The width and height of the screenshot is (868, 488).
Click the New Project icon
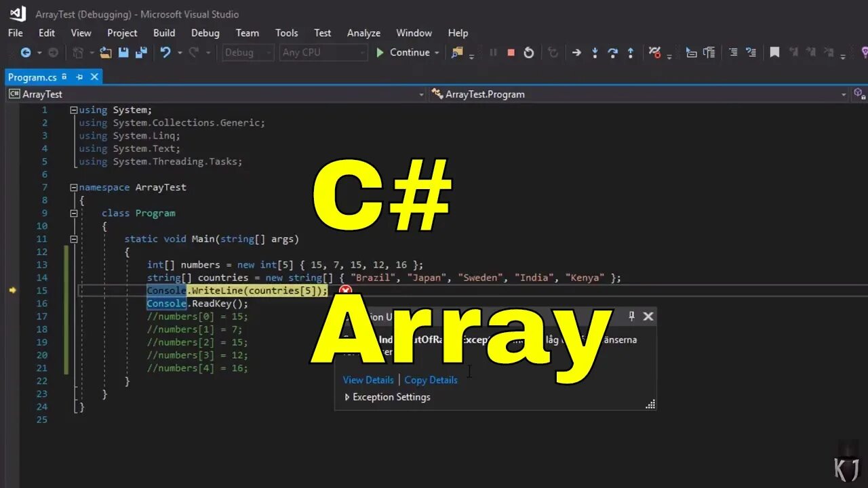click(x=78, y=52)
